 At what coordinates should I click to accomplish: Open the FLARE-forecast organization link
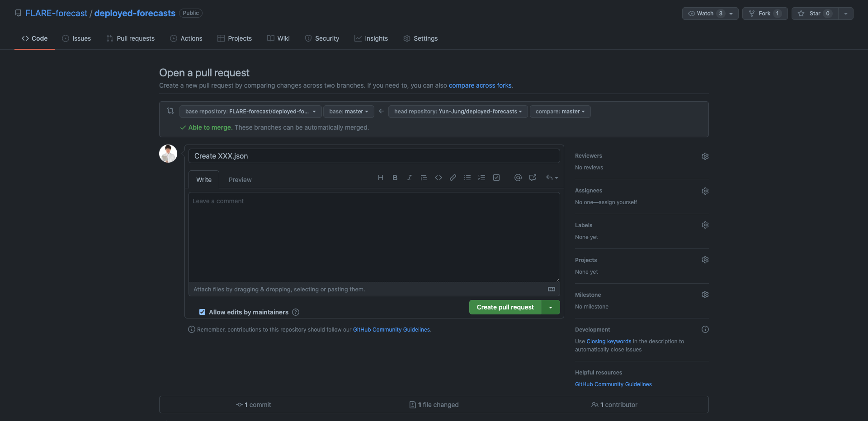pos(57,13)
